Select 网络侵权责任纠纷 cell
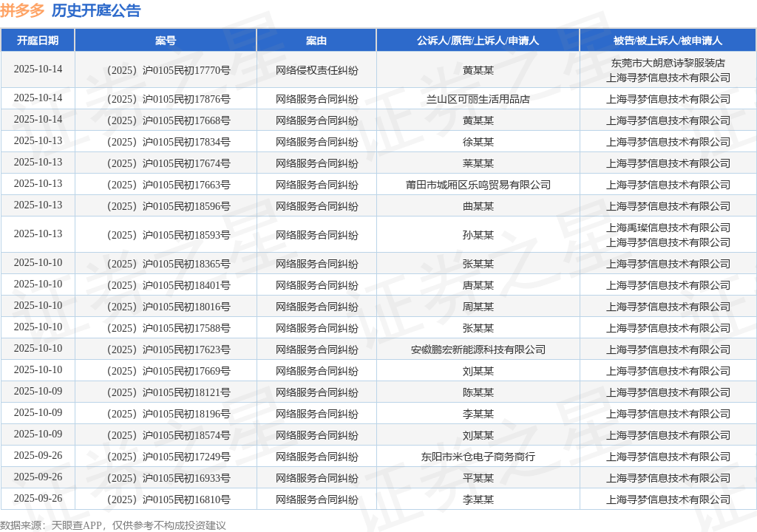The height and width of the screenshot is (532, 757). [316, 70]
